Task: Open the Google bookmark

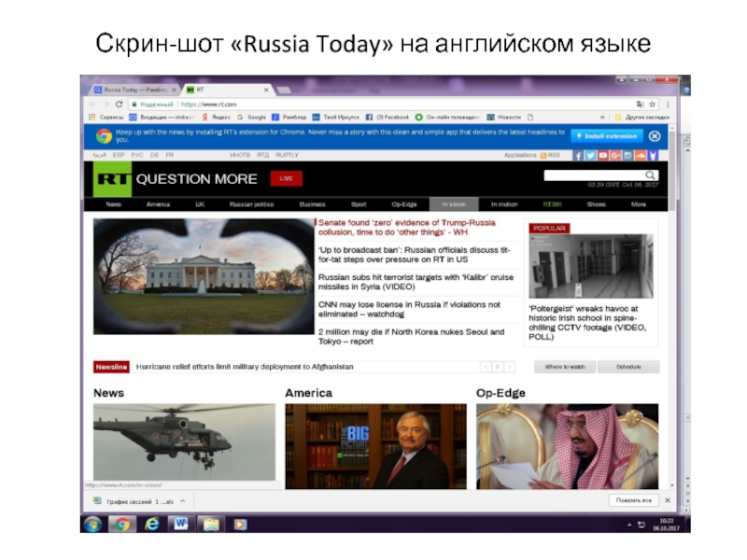Action: pos(251,118)
